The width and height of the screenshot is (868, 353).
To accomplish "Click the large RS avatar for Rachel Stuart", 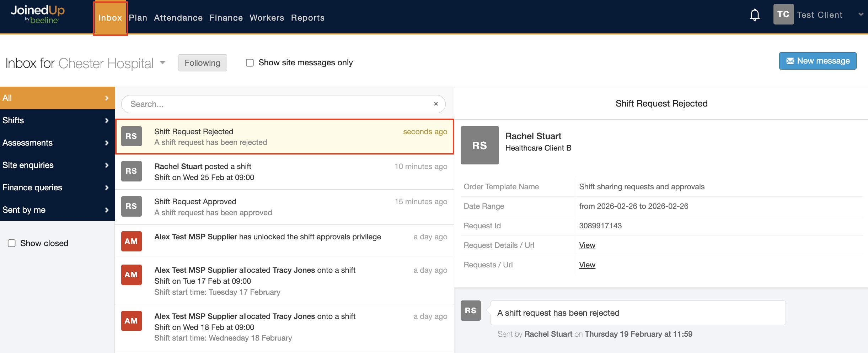I will [479, 145].
